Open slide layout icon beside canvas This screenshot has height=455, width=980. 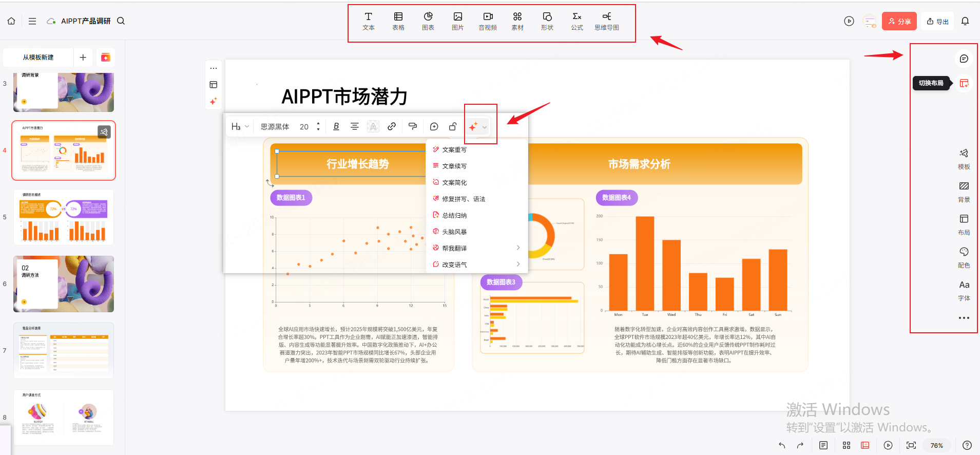pyautogui.click(x=214, y=85)
